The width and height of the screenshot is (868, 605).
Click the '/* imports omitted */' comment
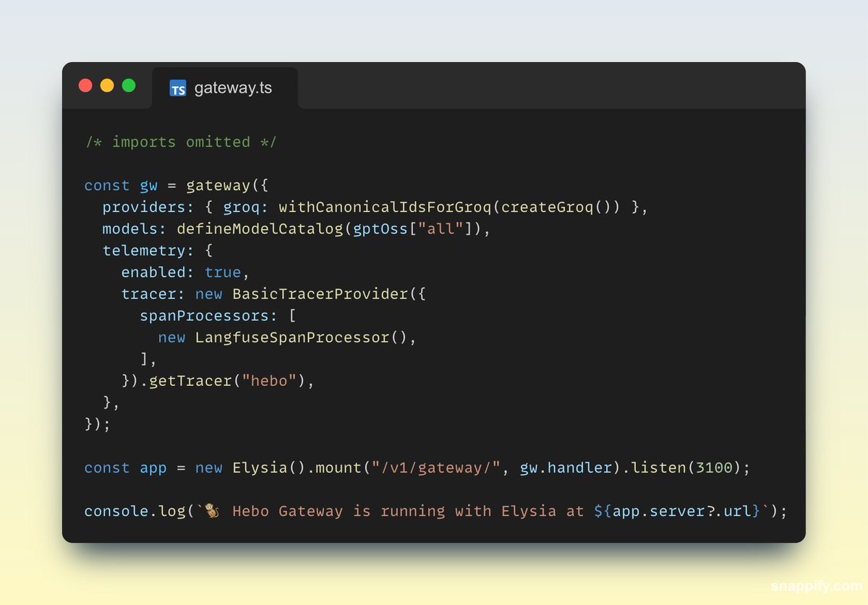[181, 142]
